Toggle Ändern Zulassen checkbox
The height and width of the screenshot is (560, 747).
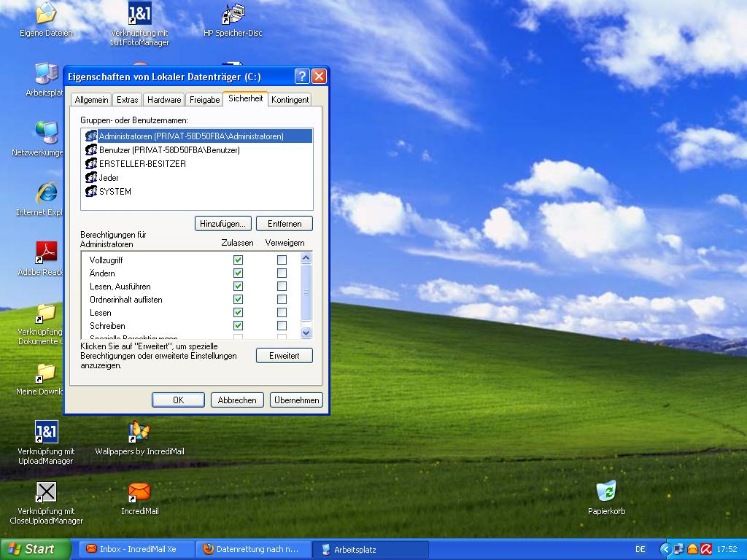pos(239,273)
